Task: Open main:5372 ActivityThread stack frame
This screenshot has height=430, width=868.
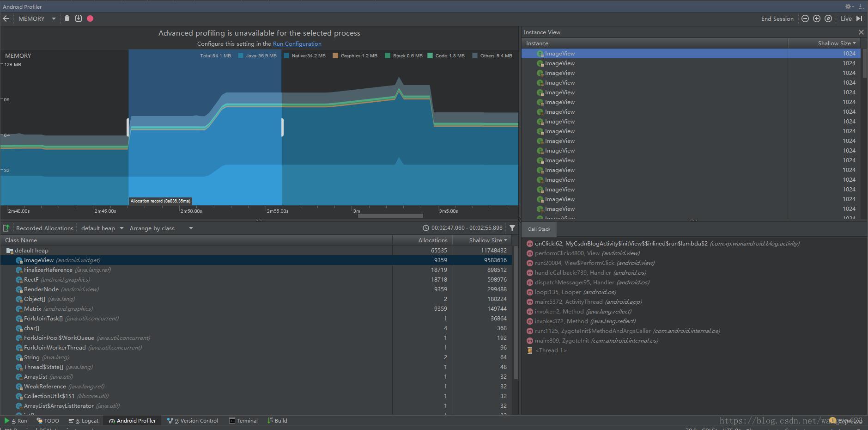Action: [584, 302]
